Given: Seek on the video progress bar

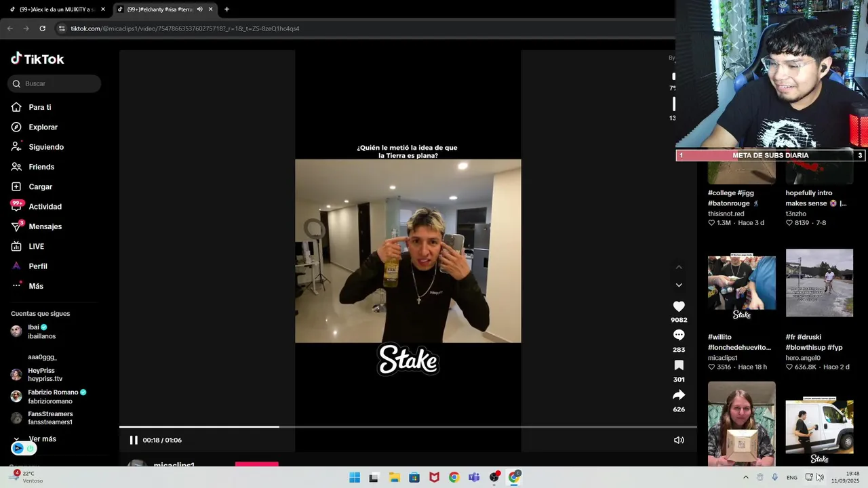Looking at the screenshot, I should coord(408,427).
